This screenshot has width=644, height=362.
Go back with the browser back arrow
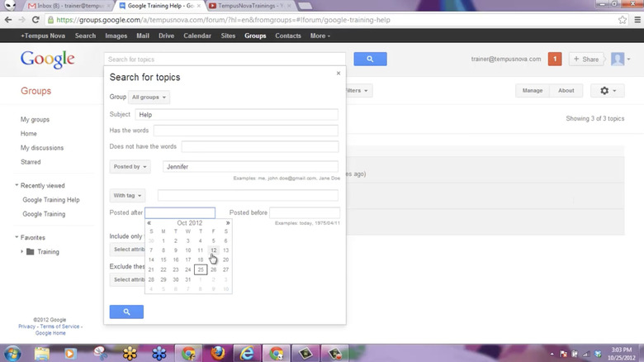pyautogui.click(x=8, y=20)
